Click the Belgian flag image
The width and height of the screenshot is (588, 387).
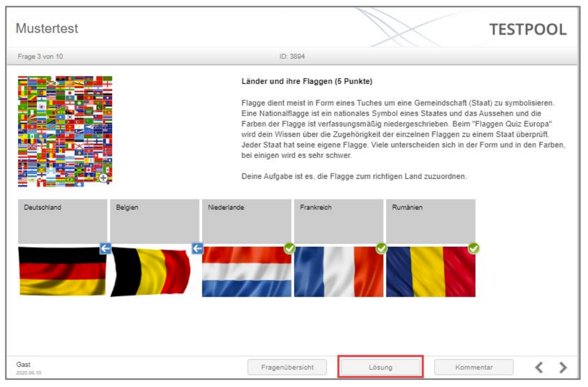(x=150, y=272)
